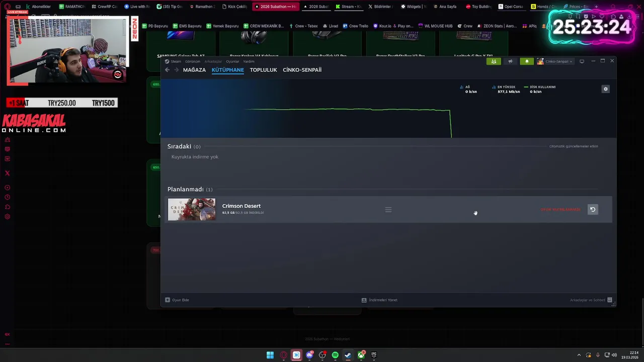
Task: Switch to the Bildirimler X browser tab
Action: pyautogui.click(x=381, y=7)
